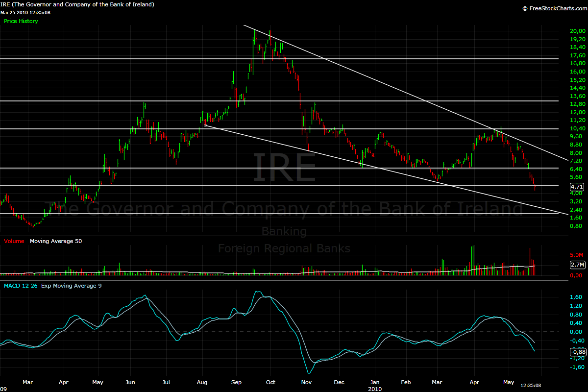Click the 7,20 price axis label
Viewport: 588px width, 392px height.
click(576, 161)
